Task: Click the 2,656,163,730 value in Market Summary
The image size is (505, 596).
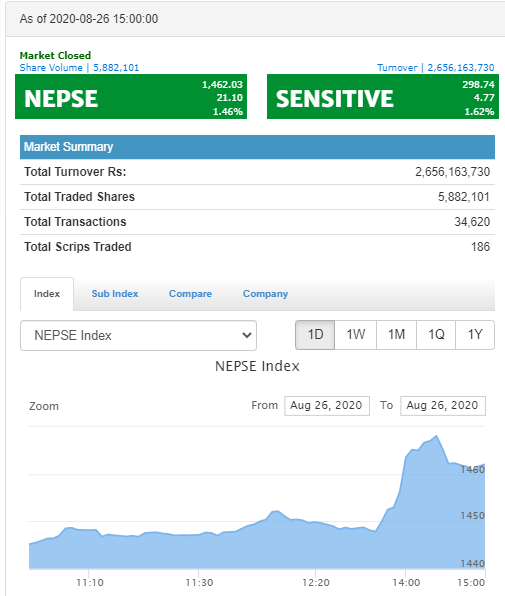Action: [x=452, y=172]
